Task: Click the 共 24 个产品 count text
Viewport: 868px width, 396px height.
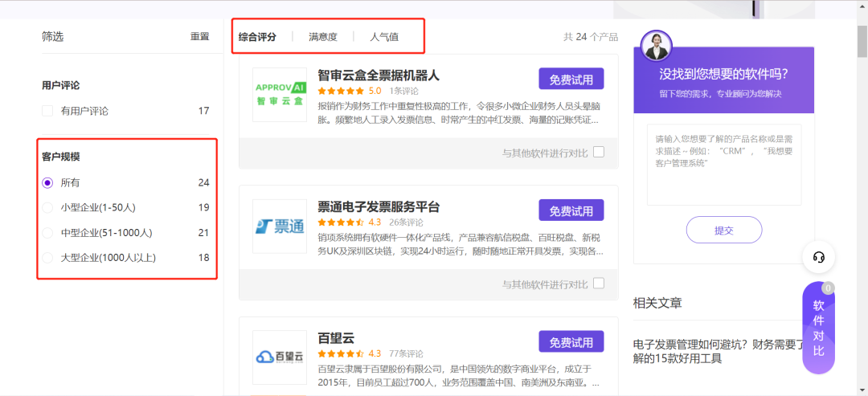Action: click(591, 37)
